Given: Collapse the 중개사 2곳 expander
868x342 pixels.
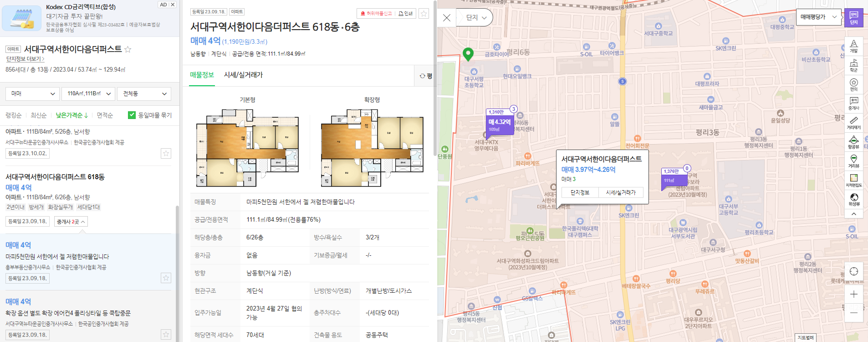Looking at the screenshot, I should point(71,222).
